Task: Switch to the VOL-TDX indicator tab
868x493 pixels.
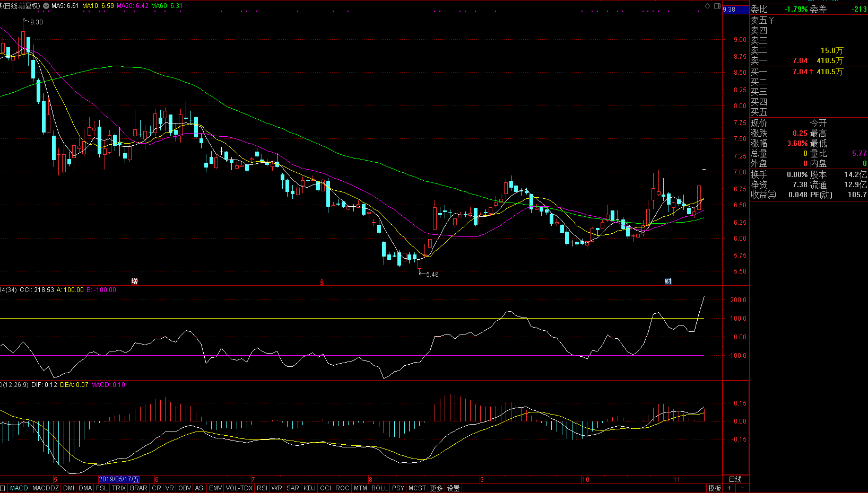Action: tap(239, 488)
